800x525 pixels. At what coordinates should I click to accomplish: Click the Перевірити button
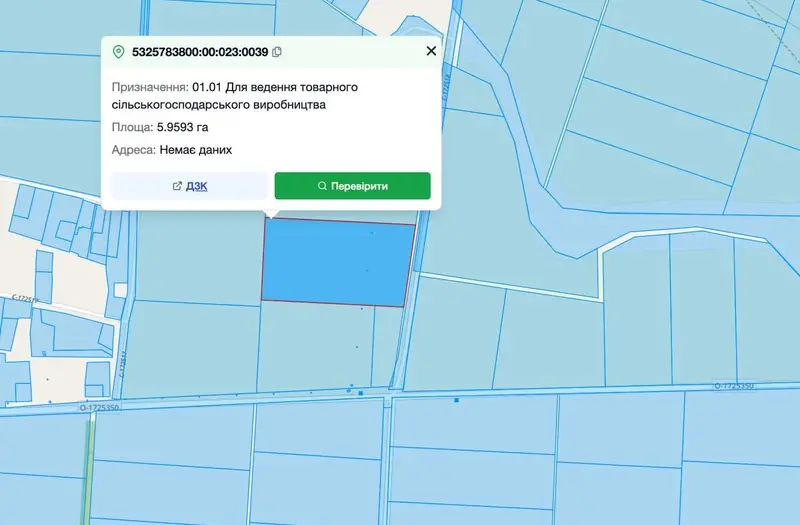(x=353, y=186)
